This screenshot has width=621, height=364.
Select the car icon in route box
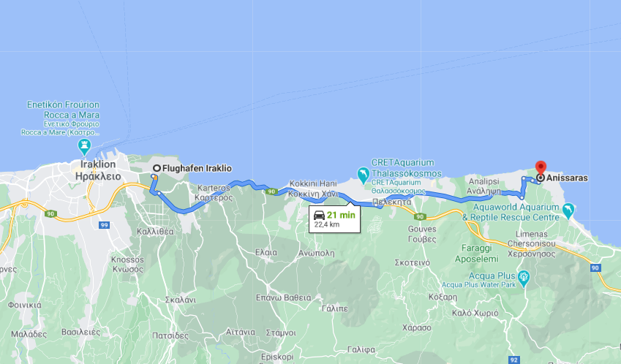point(319,216)
